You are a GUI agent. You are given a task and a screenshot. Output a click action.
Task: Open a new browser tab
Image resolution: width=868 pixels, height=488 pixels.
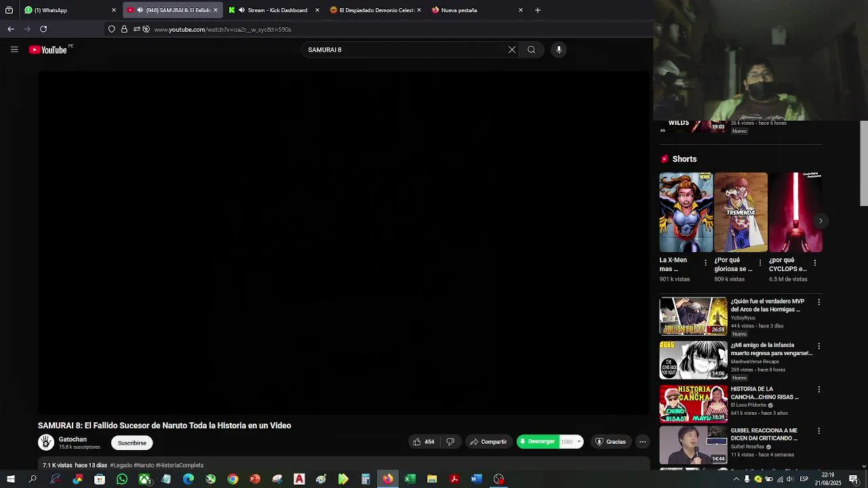538,10
